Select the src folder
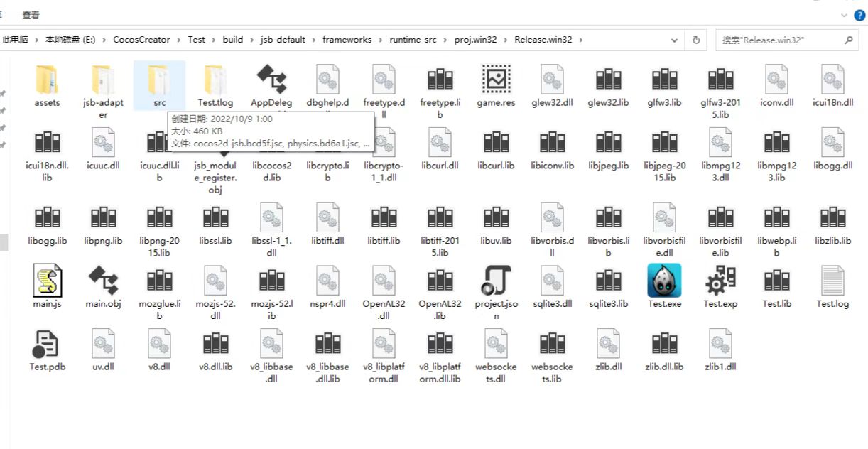 point(159,86)
